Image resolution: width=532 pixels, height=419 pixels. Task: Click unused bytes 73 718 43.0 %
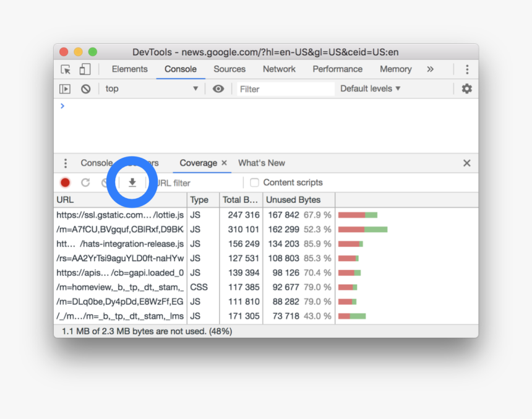302,316
